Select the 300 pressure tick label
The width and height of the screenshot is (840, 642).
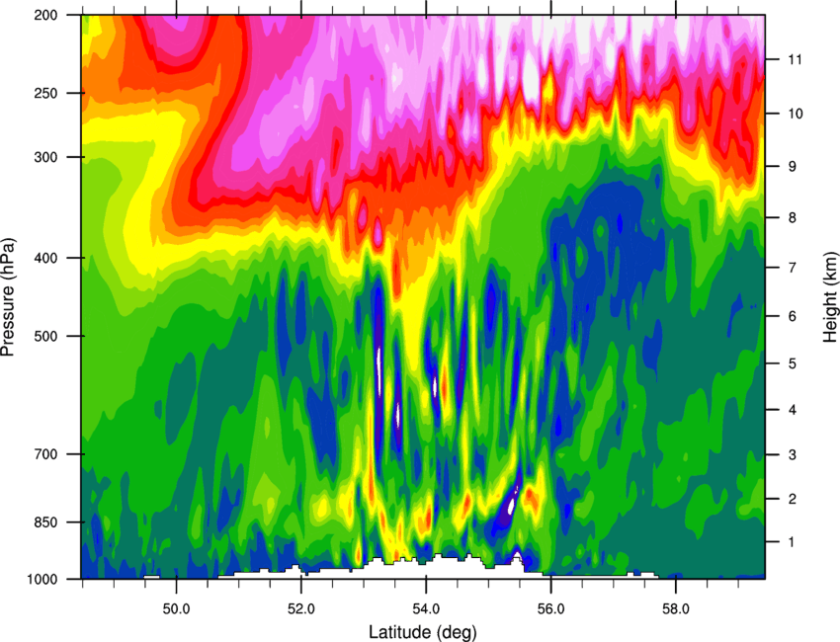pyautogui.click(x=46, y=157)
